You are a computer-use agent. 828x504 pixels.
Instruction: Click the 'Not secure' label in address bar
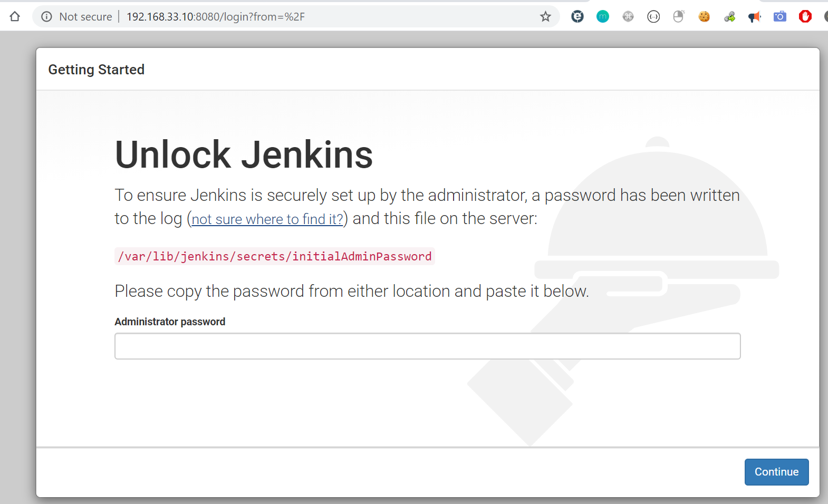pyautogui.click(x=85, y=17)
